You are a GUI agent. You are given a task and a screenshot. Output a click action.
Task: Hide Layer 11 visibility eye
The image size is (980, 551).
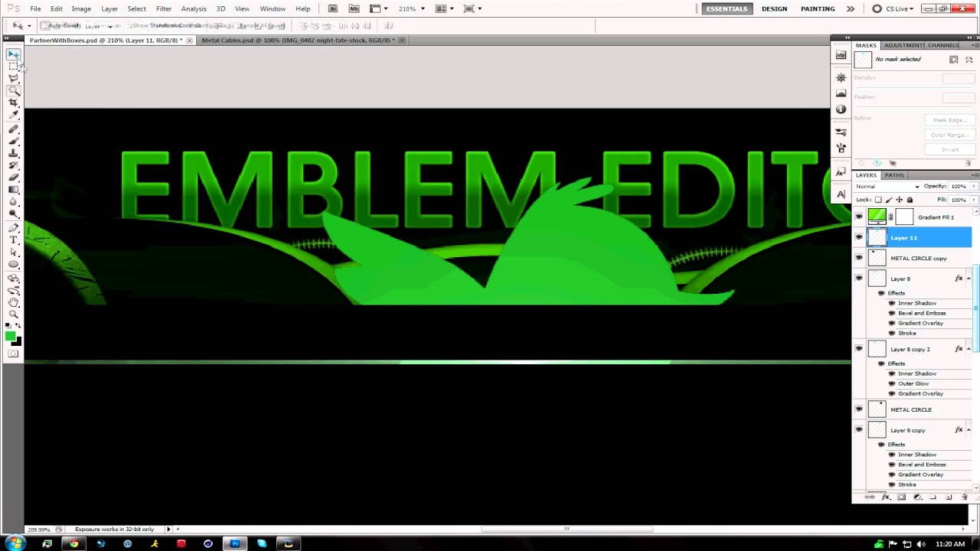(x=858, y=238)
